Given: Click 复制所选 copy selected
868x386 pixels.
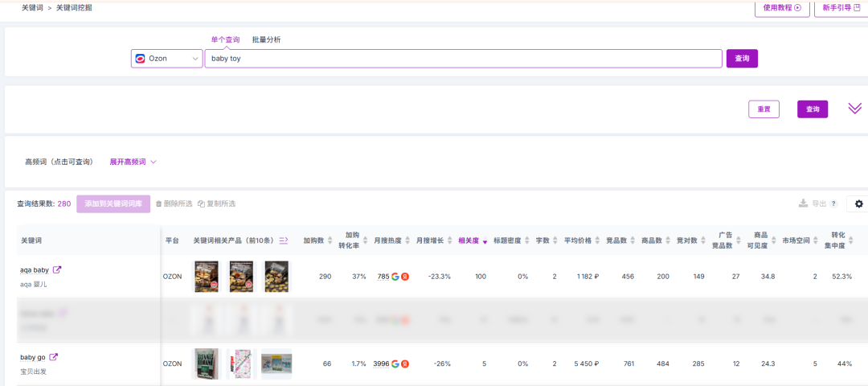Looking at the screenshot, I should [x=216, y=203].
